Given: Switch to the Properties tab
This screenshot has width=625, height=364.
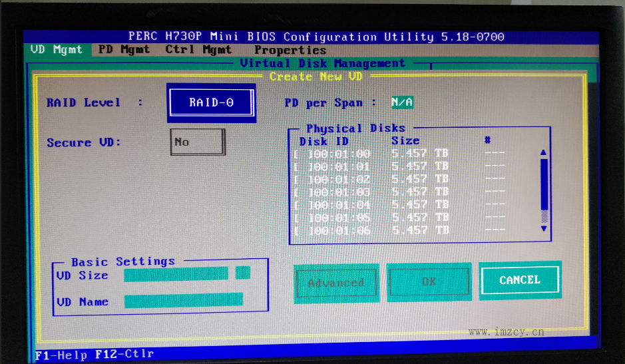Looking at the screenshot, I should (x=290, y=50).
